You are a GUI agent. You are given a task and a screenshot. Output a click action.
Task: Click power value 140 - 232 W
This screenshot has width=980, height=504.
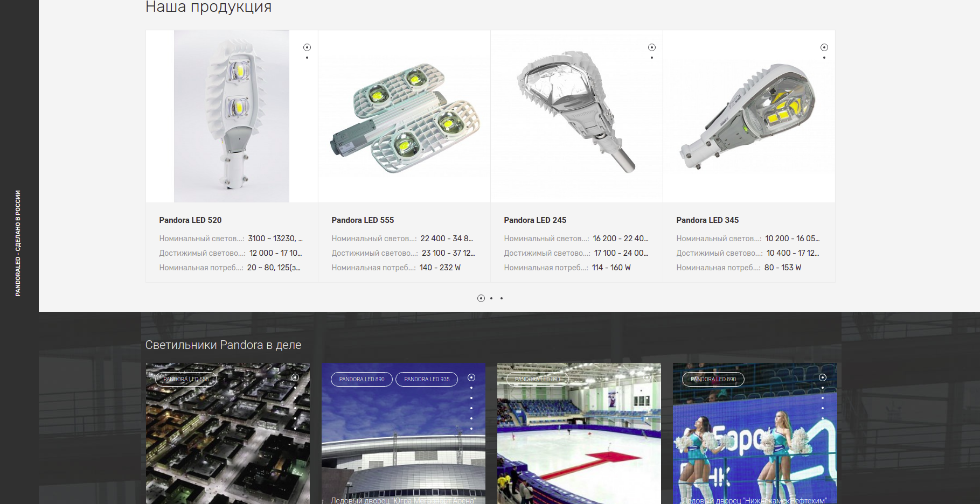coord(440,268)
